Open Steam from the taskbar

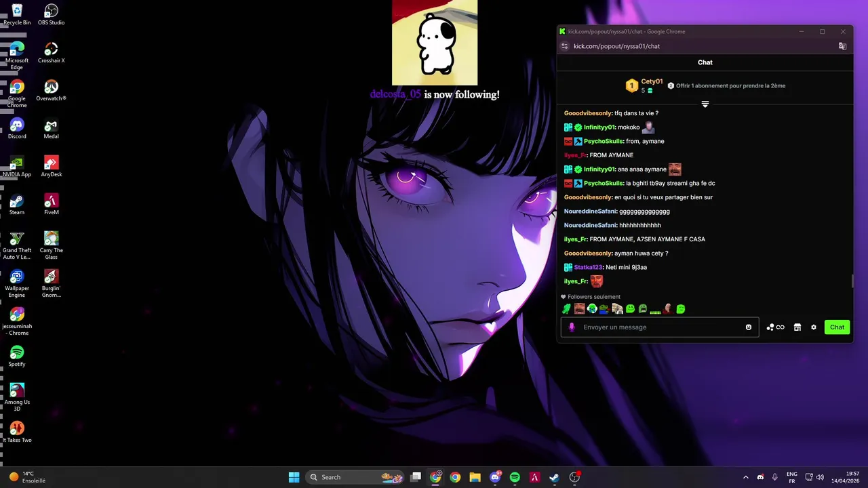[554, 477]
